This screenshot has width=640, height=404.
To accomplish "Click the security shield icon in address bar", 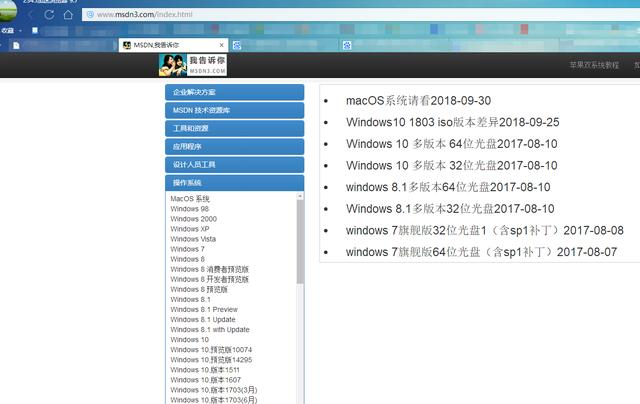I will coord(90,15).
